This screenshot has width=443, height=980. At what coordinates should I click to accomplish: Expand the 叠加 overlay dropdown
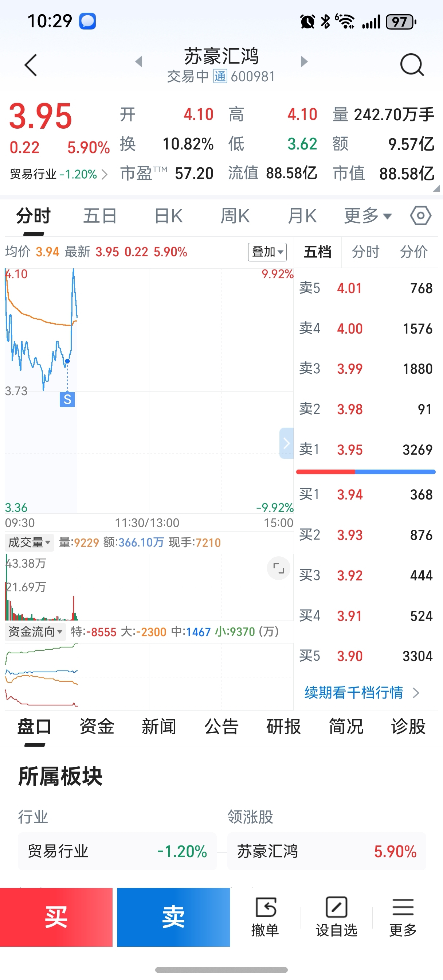267,252
